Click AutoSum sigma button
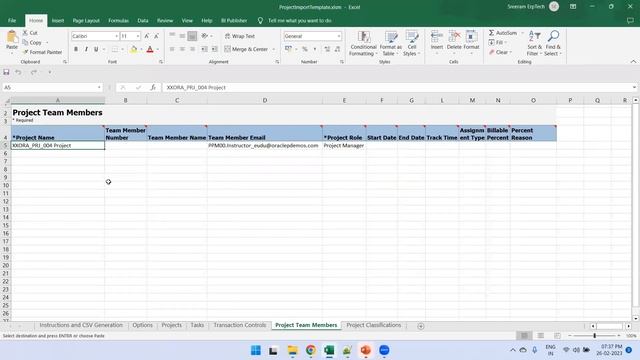This screenshot has width=640, height=360. point(502,33)
